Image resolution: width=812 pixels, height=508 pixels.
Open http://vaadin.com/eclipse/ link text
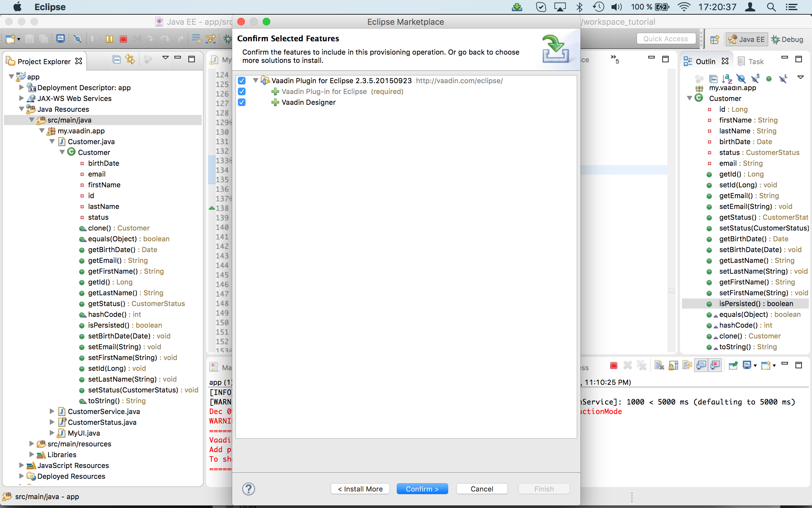459,81
